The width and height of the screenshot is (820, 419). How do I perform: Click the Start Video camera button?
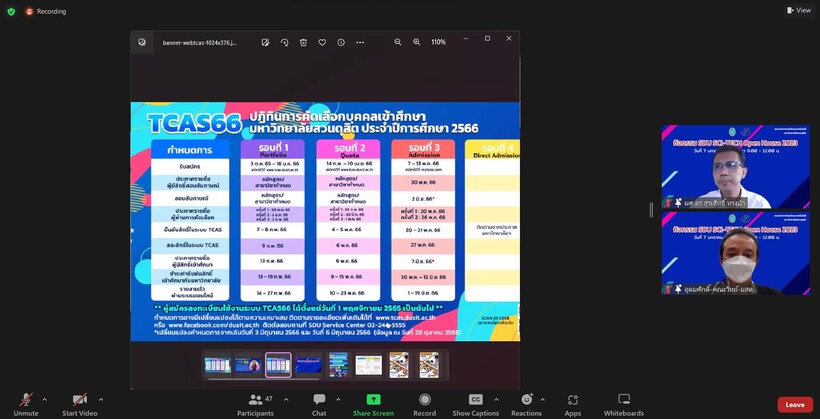click(79, 404)
